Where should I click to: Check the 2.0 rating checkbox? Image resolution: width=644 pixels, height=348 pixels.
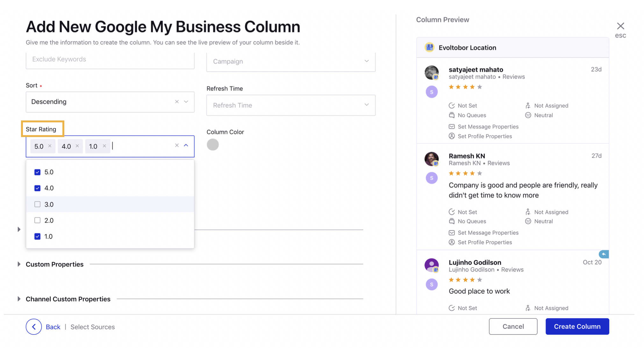click(37, 220)
